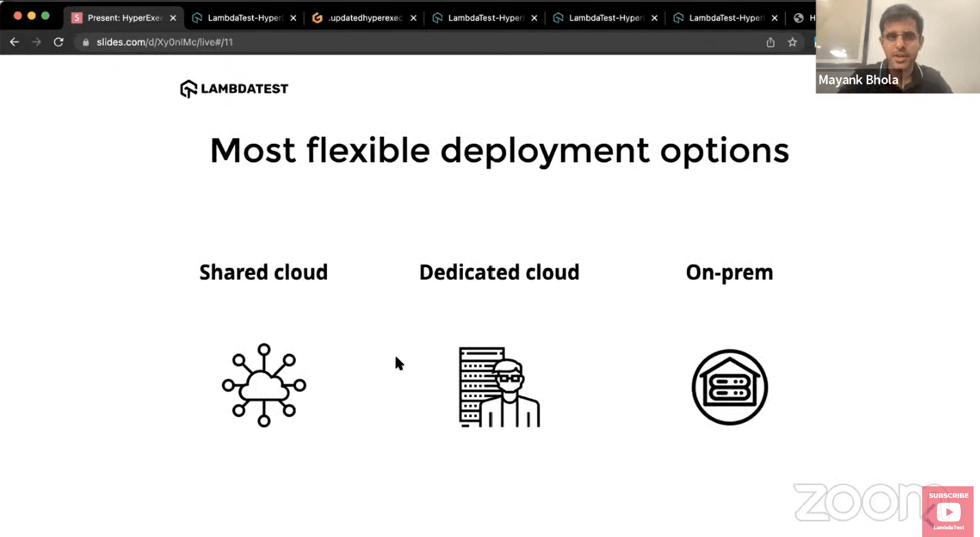
Task: Open the share menu via the share icon
Action: [770, 42]
